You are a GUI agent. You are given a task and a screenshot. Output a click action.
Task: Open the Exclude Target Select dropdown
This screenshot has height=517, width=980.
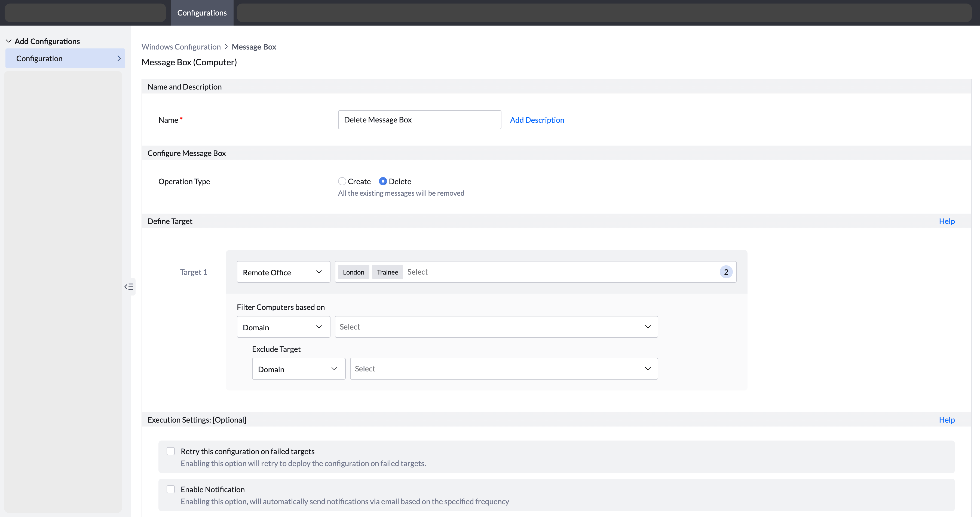tap(504, 369)
